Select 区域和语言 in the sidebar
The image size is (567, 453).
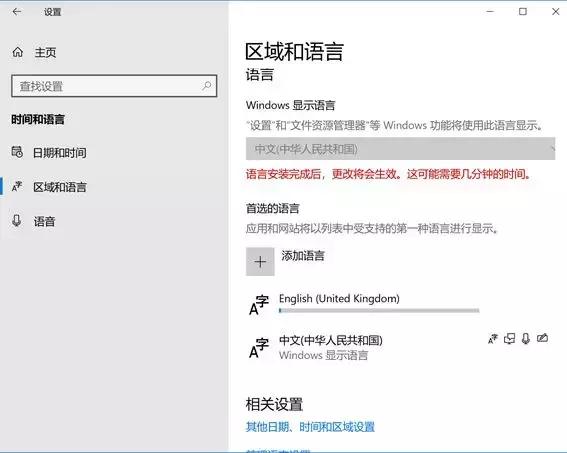point(60,187)
